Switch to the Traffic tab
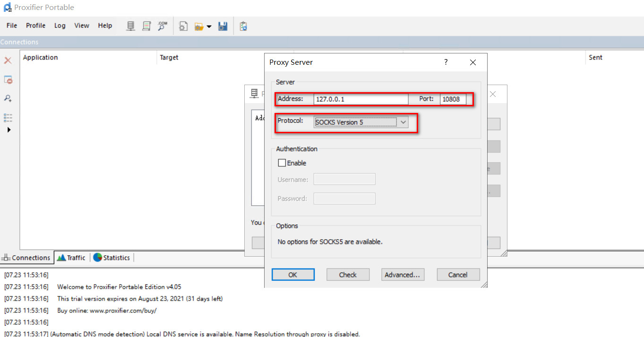 (71, 258)
